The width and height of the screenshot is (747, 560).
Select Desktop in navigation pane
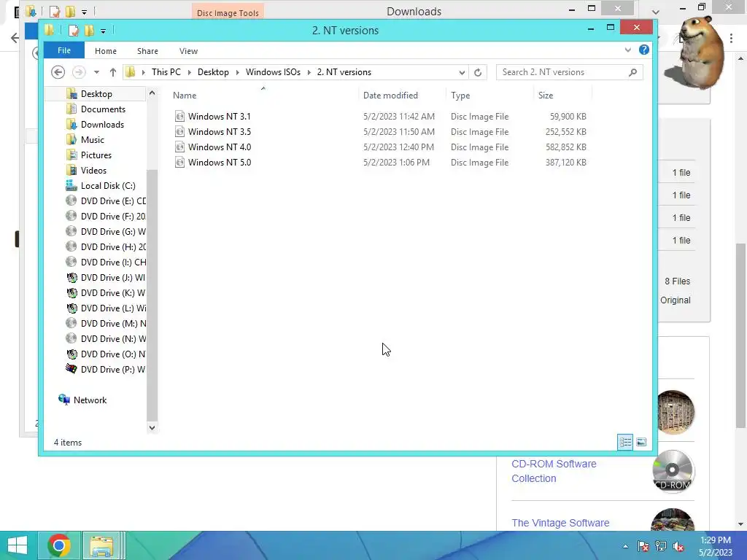tap(96, 94)
